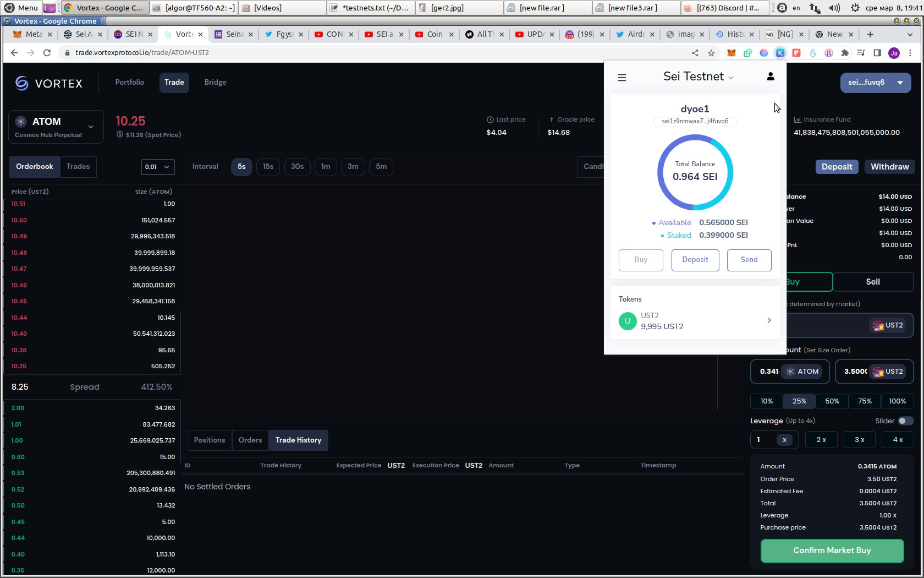Expand the ATOM market selector chevron
The height and width of the screenshot is (578, 924).
tap(91, 127)
